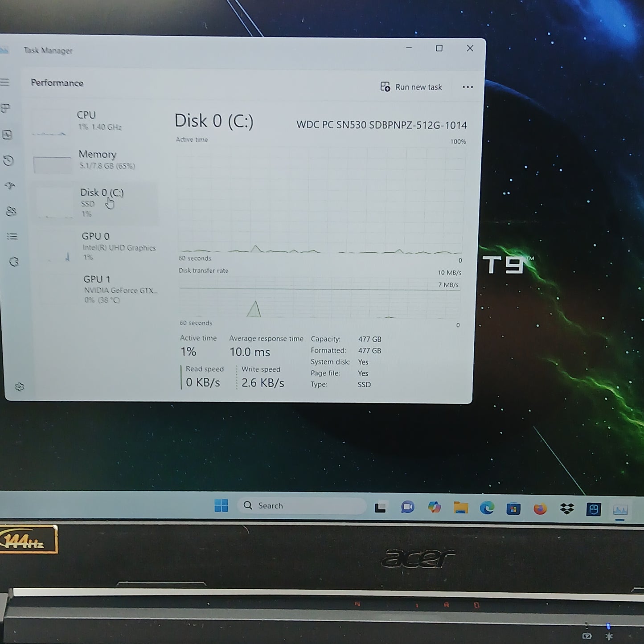Screen dimensions: 644x644
Task: Open the Startup apps icon in sidebar
Action: pyautogui.click(x=10, y=186)
